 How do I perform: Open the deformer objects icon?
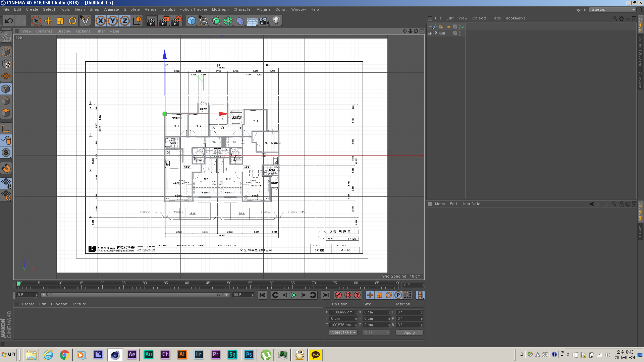(240, 21)
